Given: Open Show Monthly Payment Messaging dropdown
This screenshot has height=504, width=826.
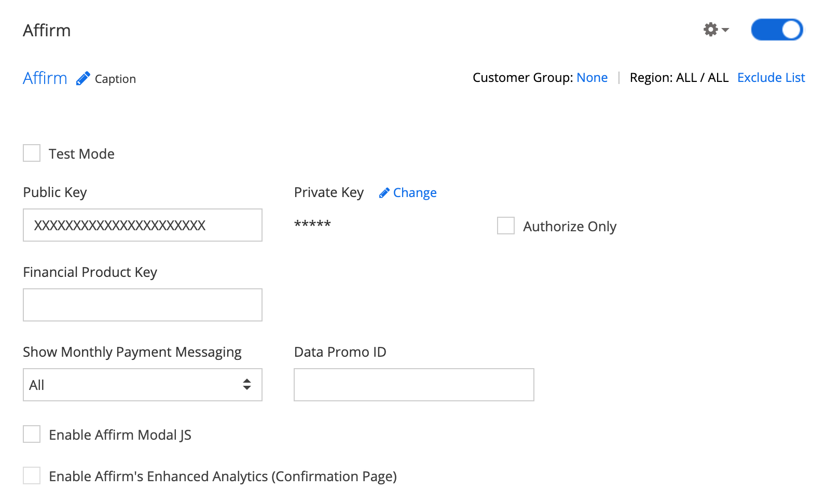Looking at the screenshot, I should [143, 385].
